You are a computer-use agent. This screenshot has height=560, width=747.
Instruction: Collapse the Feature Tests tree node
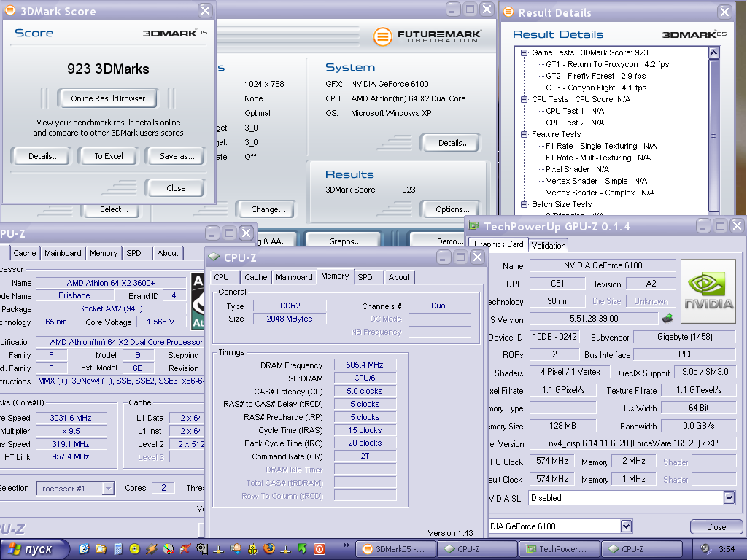[x=524, y=134]
